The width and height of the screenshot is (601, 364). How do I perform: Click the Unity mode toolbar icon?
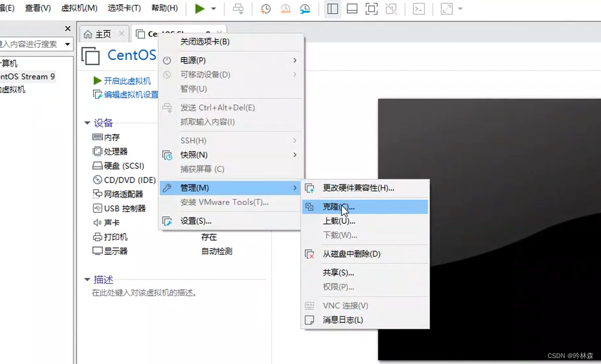click(x=391, y=9)
